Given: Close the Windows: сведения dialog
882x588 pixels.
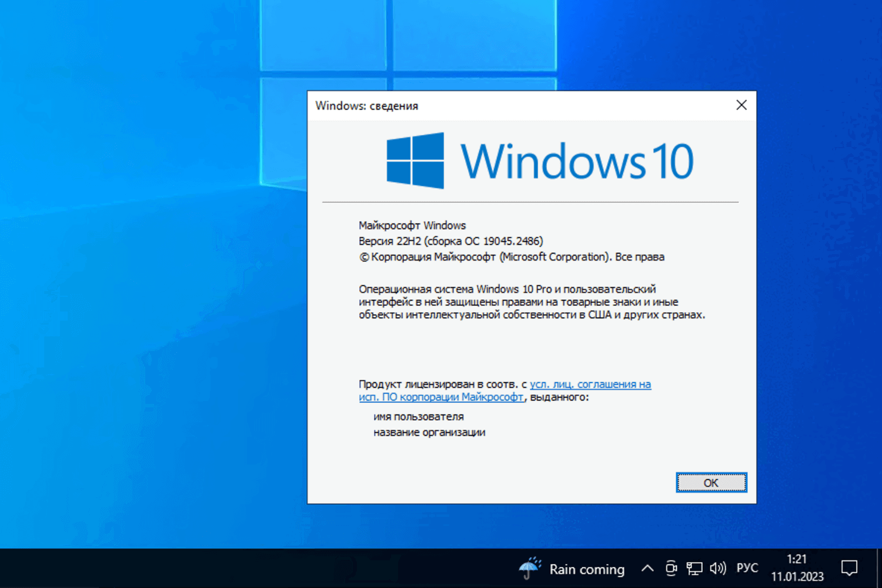Looking at the screenshot, I should pyautogui.click(x=741, y=105).
